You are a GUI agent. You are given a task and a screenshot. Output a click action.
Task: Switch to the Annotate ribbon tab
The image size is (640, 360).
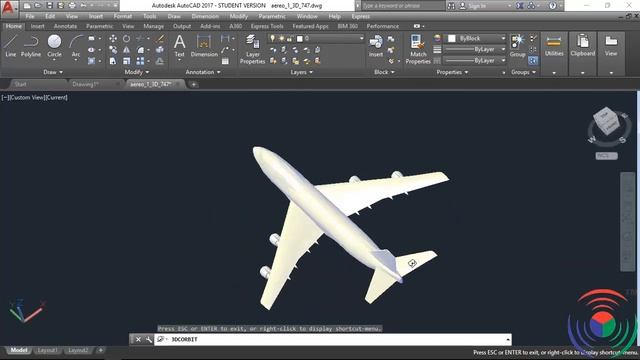coord(65,26)
